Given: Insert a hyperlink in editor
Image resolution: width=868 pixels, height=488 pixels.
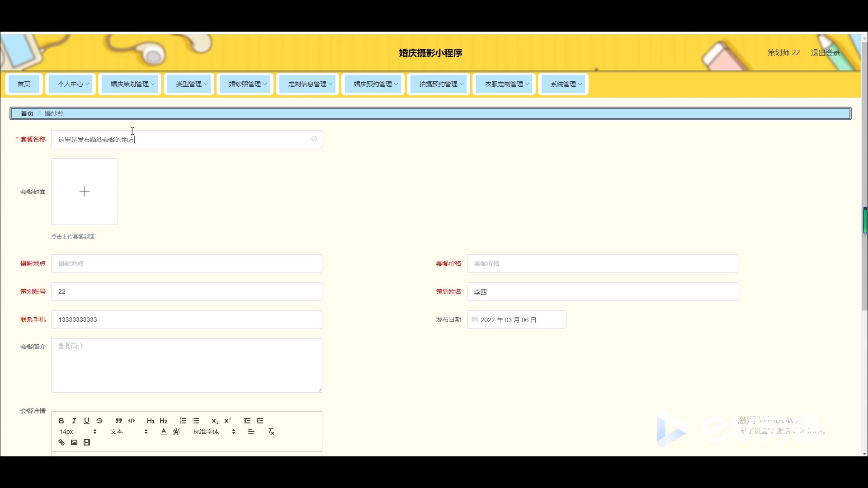Looking at the screenshot, I should [x=61, y=442].
